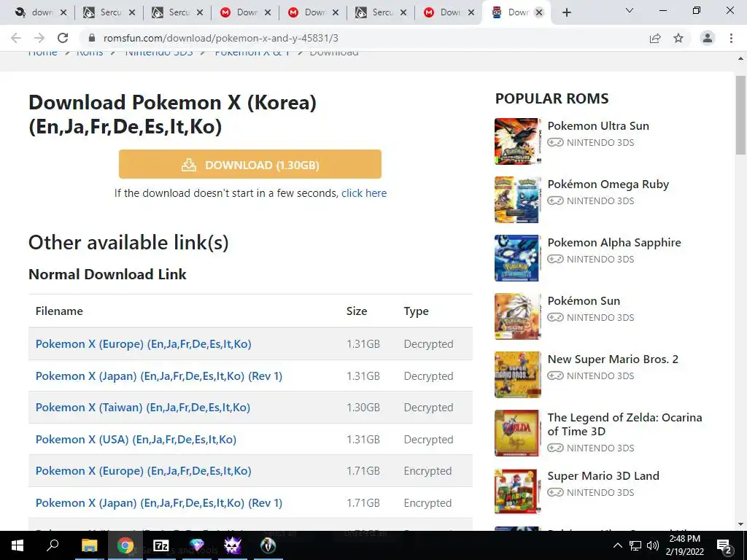Open the purple spiky-face taskbar app
The height and width of the screenshot is (560, 747).
[x=233, y=545]
